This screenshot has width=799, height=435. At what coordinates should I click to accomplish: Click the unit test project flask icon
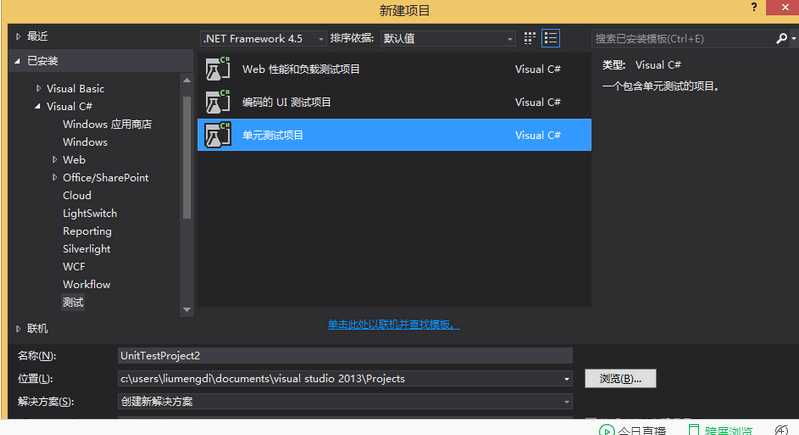click(x=218, y=135)
